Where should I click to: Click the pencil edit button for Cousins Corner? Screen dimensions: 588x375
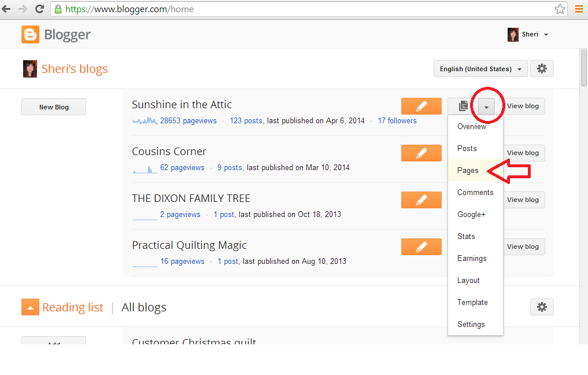coord(421,153)
